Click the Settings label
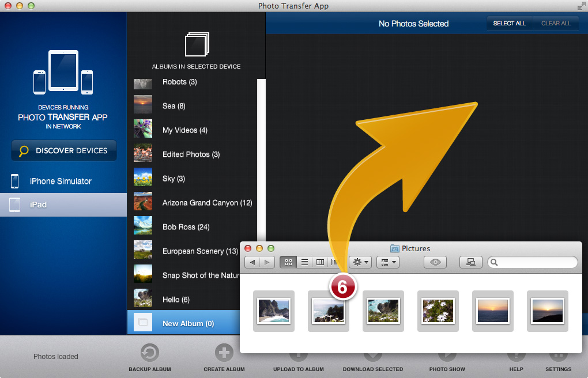Image resolution: width=588 pixels, height=378 pixels. [x=559, y=369]
